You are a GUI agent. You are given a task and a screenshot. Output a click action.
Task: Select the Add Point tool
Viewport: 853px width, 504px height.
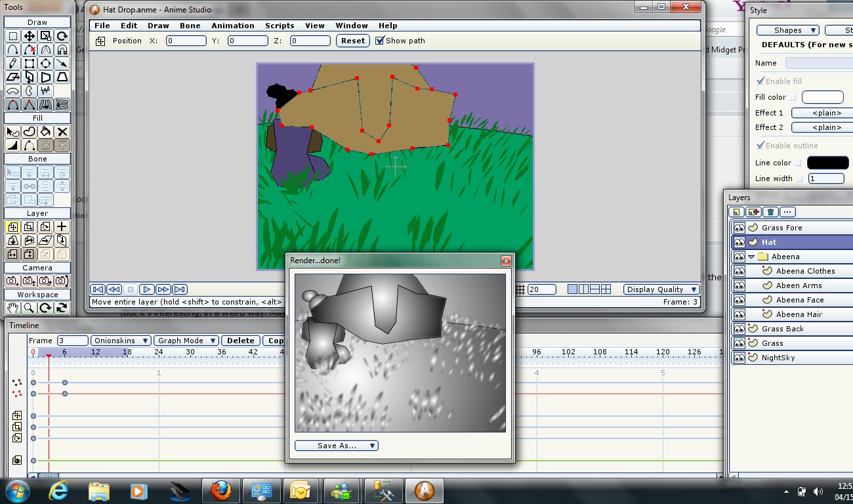12,50
